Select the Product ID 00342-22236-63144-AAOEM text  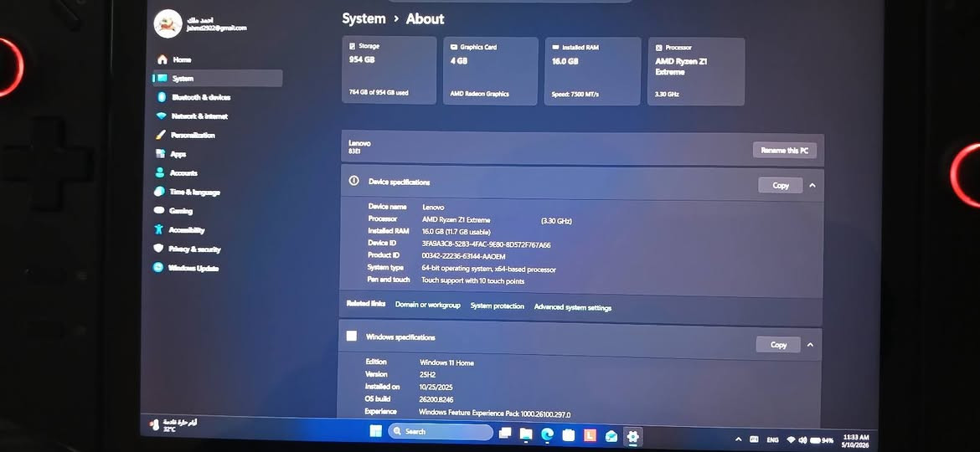(464, 256)
